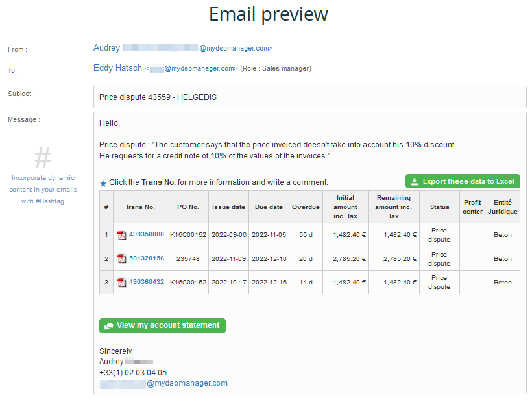Click the blue star icon above table

(x=103, y=183)
